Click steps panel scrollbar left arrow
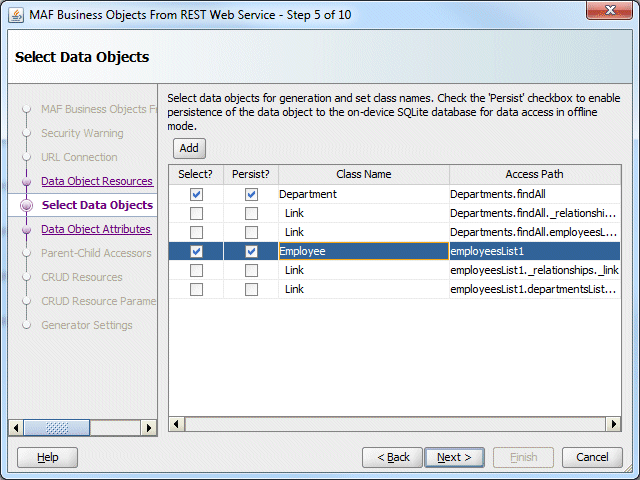The image size is (640, 480). 16,428
